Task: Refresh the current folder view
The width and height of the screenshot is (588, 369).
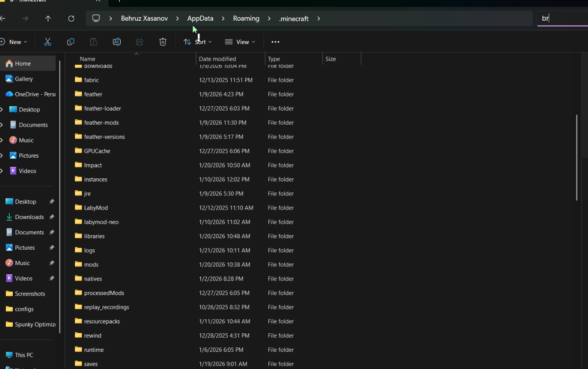Action: point(71,18)
